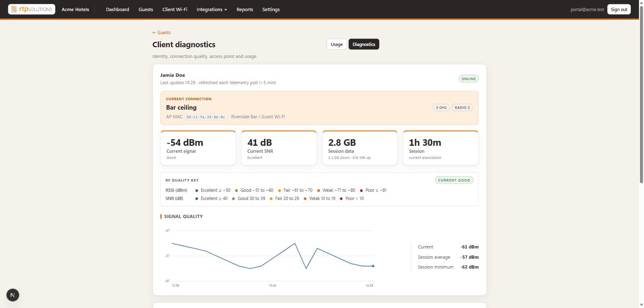Click the Current -61 dBm value
The image size is (644, 308).
(x=469, y=247)
